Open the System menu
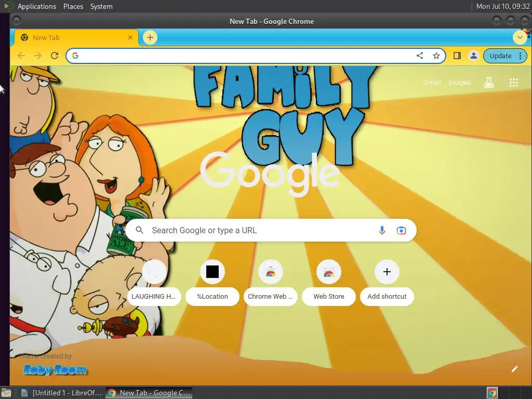This screenshot has height=399, width=532. [x=101, y=6]
